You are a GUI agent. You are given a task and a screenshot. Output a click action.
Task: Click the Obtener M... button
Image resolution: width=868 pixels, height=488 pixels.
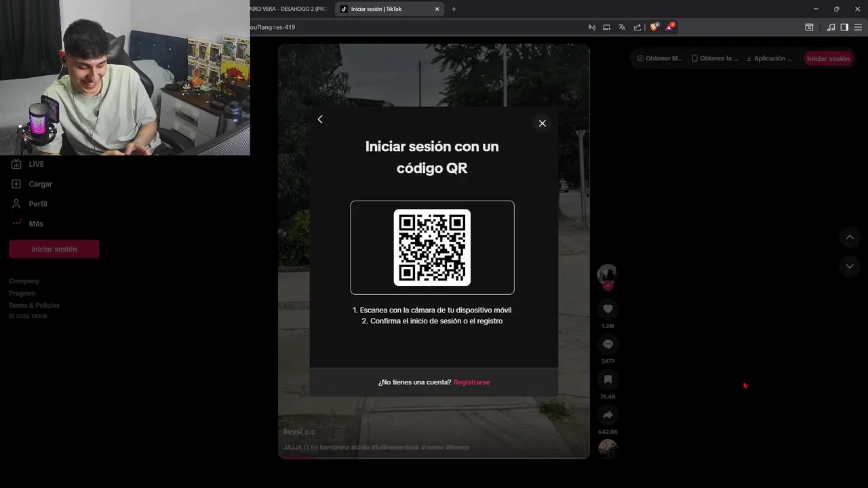click(660, 58)
